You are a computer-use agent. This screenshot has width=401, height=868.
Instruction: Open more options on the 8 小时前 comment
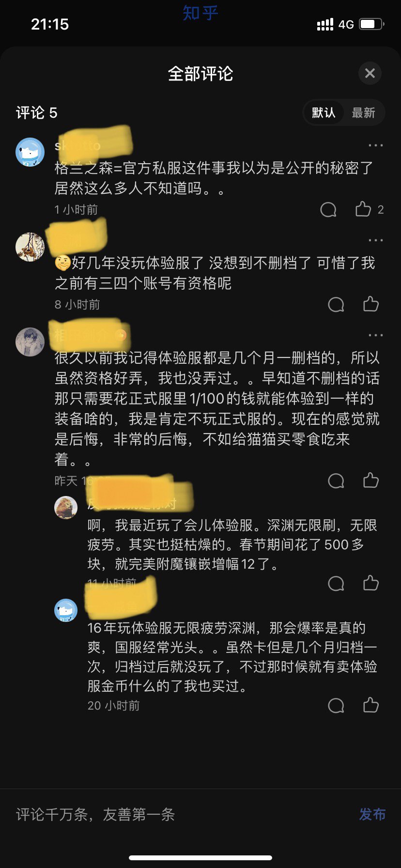[375, 240]
